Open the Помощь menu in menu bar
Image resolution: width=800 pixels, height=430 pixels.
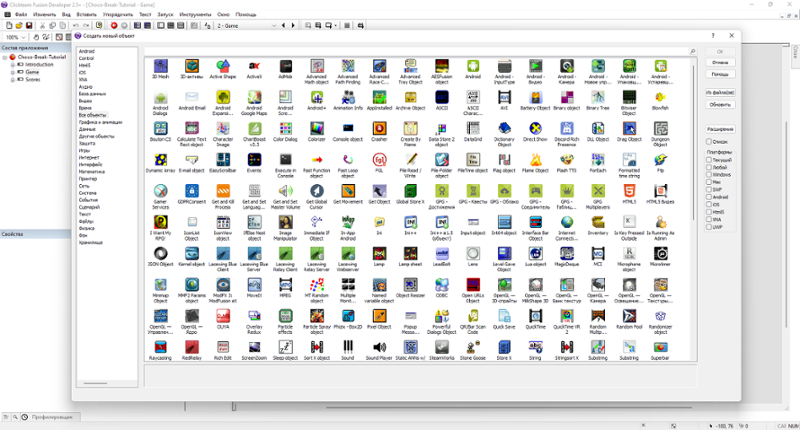246,14
